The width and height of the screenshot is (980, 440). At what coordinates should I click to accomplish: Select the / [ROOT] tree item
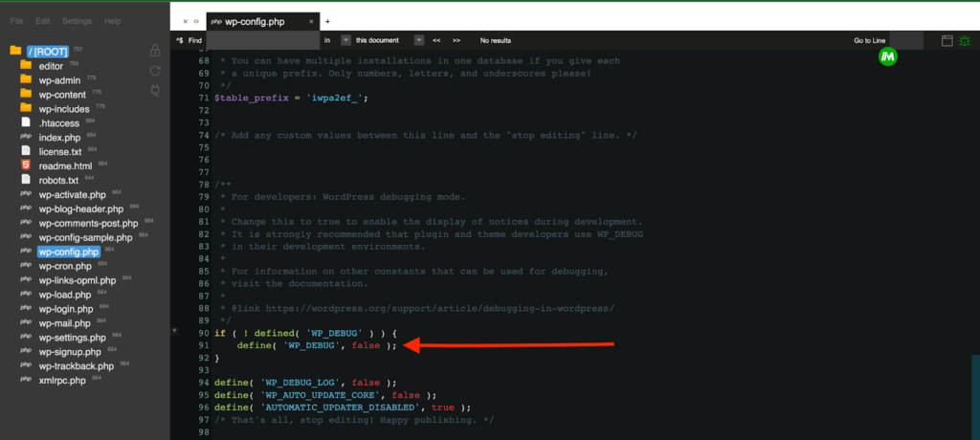coord(47,52)
